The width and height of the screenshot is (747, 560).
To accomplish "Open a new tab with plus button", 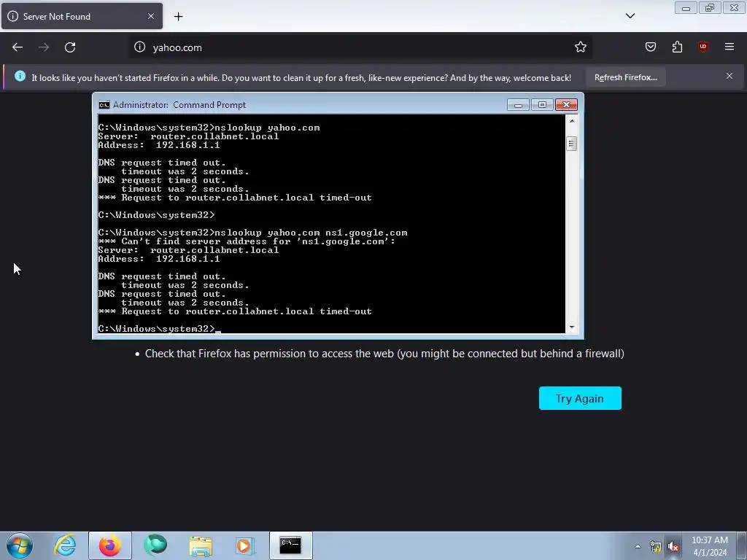I will 178,17.
